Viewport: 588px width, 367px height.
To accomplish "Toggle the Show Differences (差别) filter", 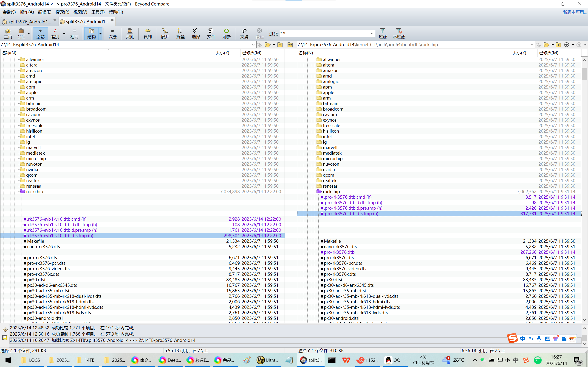I will coord(55,33).
